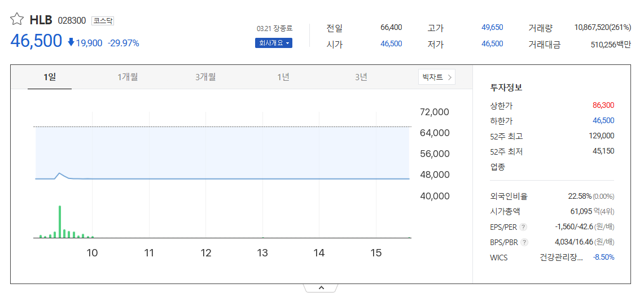
Task: Click the 투자정보 heading
Action: (506, 88)
